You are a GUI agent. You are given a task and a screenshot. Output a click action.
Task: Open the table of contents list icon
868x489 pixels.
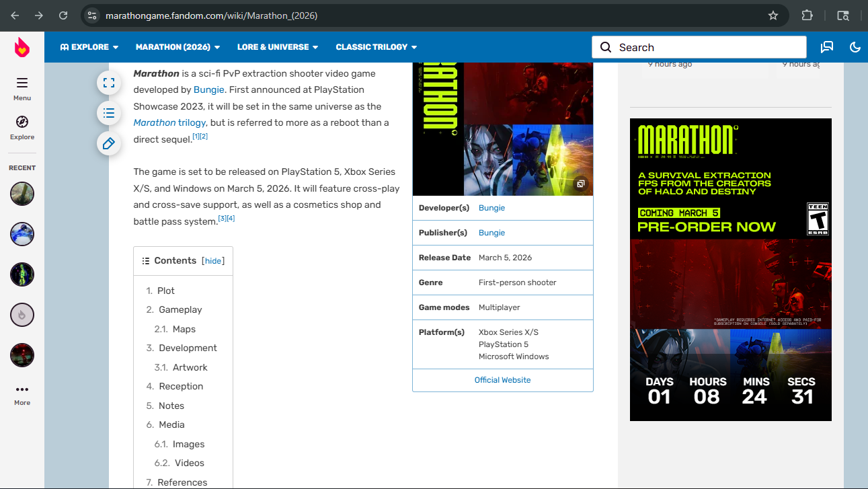point(109,113)
